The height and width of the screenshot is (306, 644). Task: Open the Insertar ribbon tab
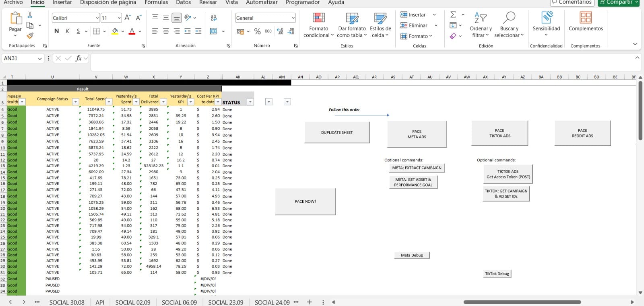(62, 2)
